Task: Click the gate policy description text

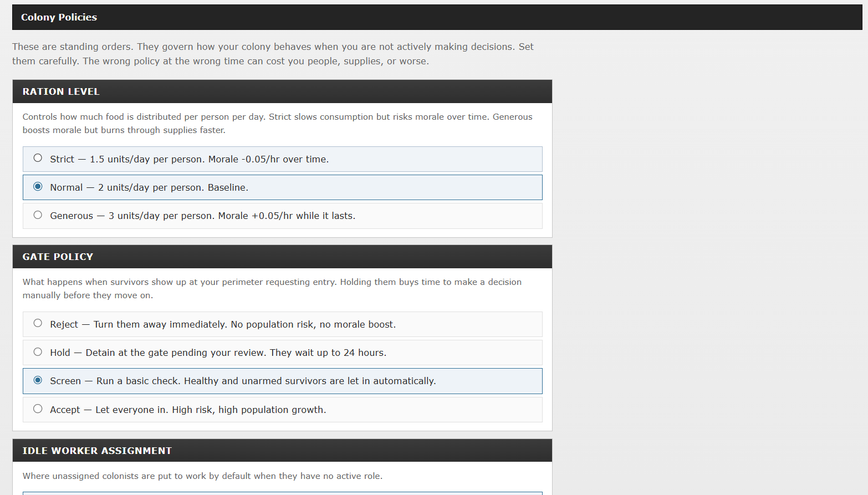Action: coord(272,289)
